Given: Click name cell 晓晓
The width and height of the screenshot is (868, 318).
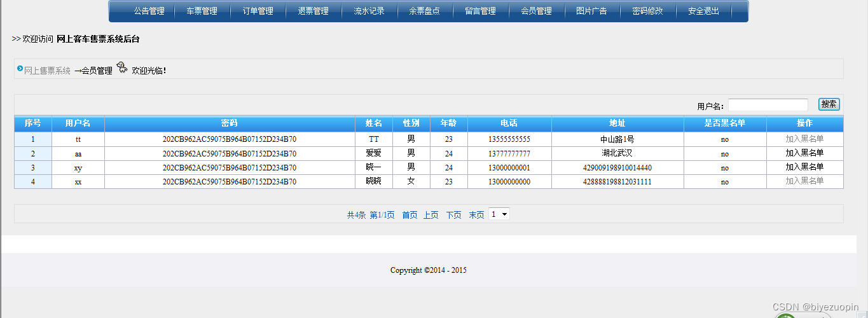Looking at the screenshot, I should coord(374,181).
